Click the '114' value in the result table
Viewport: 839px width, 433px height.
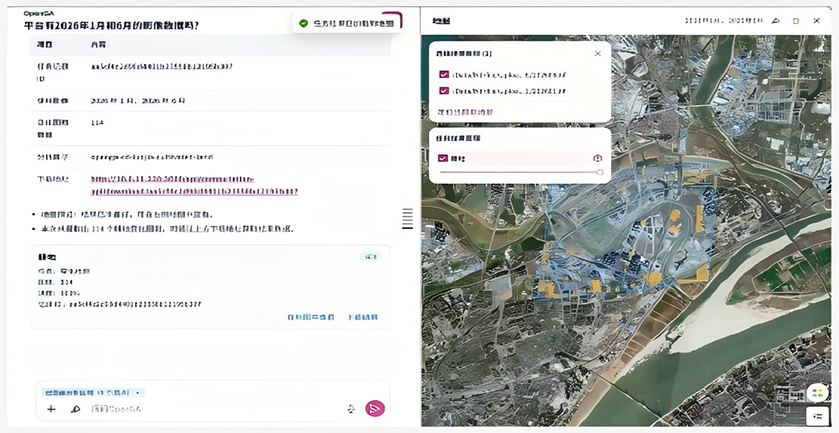pos(97,123)
